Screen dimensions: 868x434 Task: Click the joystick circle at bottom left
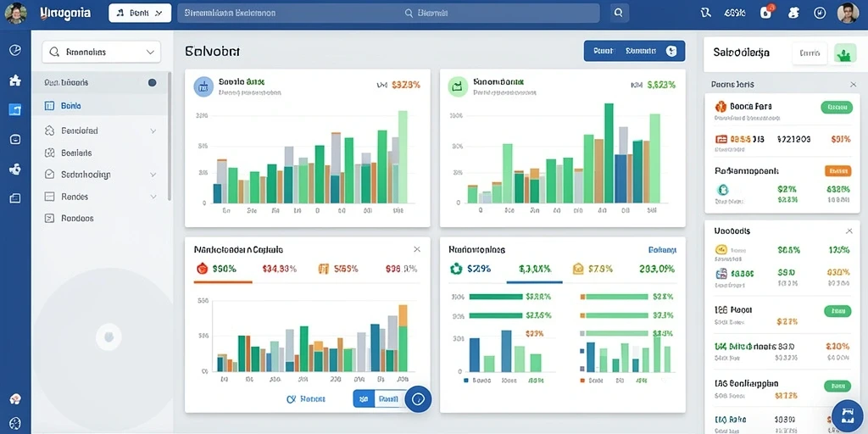pos(108,337)
